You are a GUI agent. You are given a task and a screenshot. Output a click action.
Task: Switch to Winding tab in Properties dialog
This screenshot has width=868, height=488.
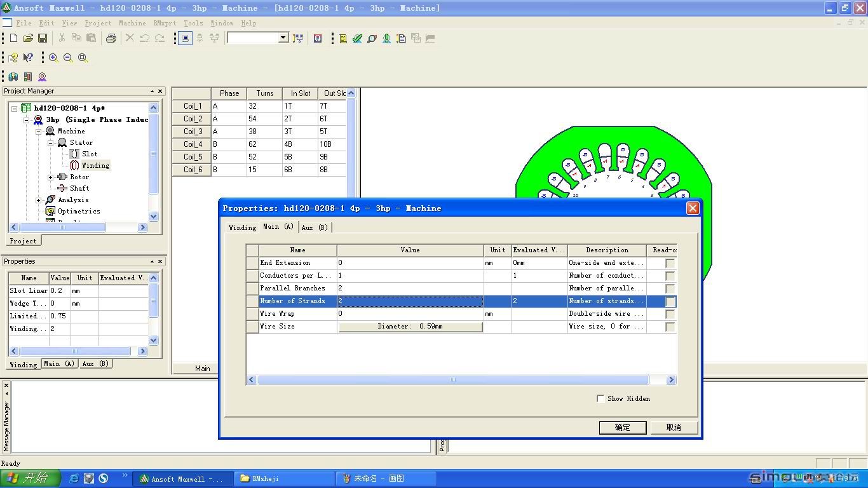point(242,227)
